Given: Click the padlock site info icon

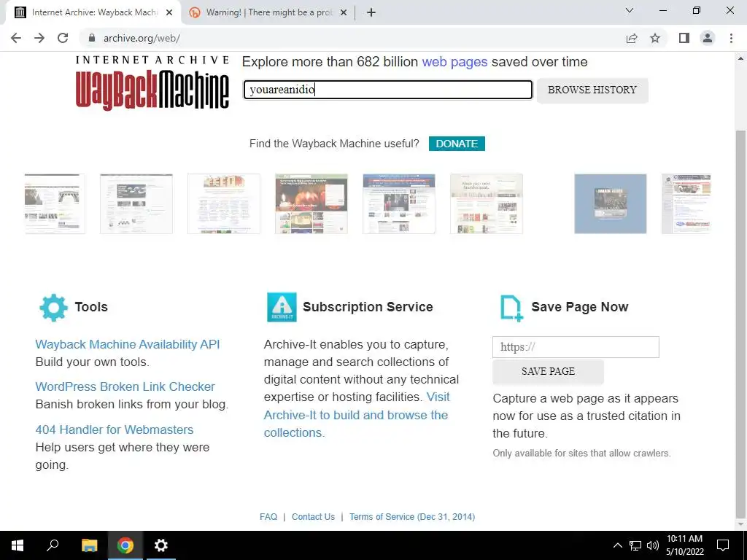Looking at the screenshot, I should click(92, 38).
